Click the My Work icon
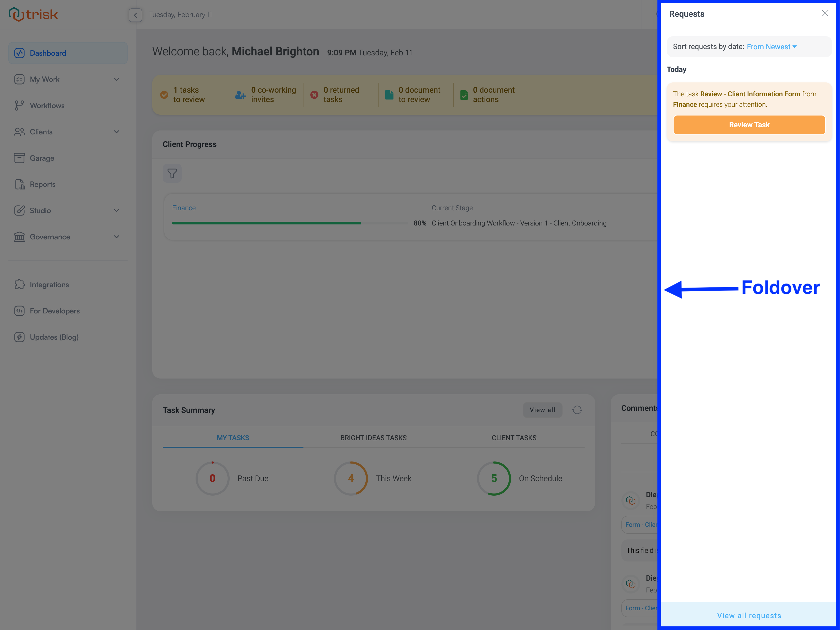The width and height of the screenshot is (840, 630). coord(19,79)
